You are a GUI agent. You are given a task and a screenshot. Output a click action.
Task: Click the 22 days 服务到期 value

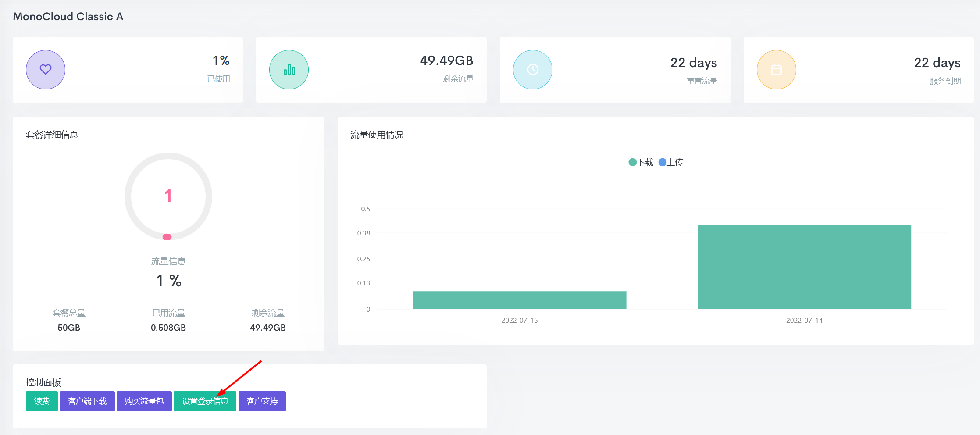(937, 63)
